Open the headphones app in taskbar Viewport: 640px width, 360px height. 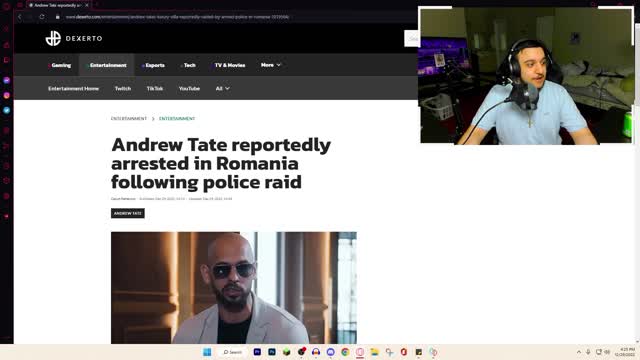[316, 352]
